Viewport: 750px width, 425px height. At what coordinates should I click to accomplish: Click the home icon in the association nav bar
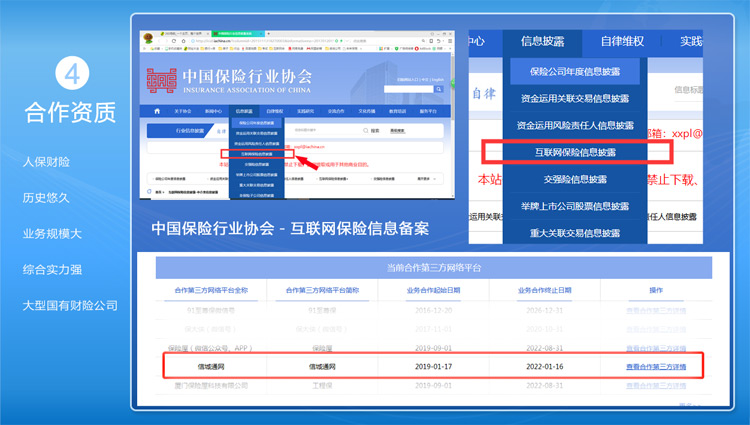[157, 111]
